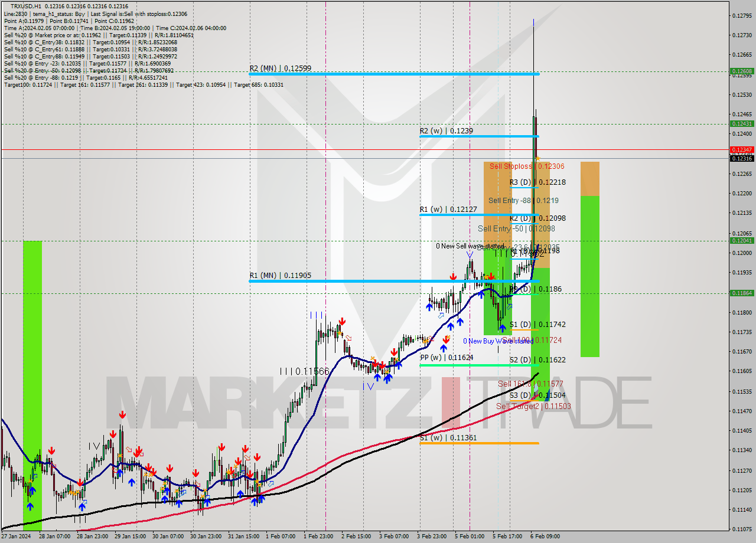Click the green 0.11864 price tag on axis
756x543 pixels.
742,293
